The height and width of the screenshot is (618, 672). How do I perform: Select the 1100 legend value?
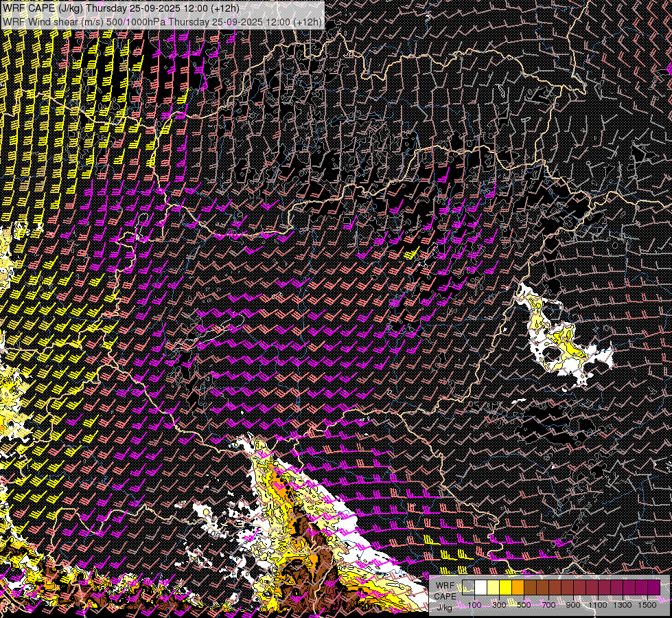pyautogui.click(x=598, y=605)
